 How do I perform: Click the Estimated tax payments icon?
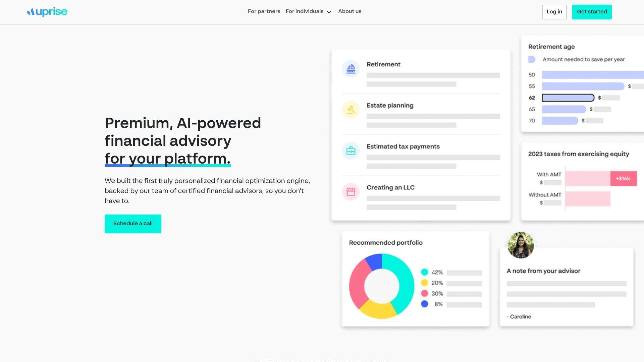351,150
